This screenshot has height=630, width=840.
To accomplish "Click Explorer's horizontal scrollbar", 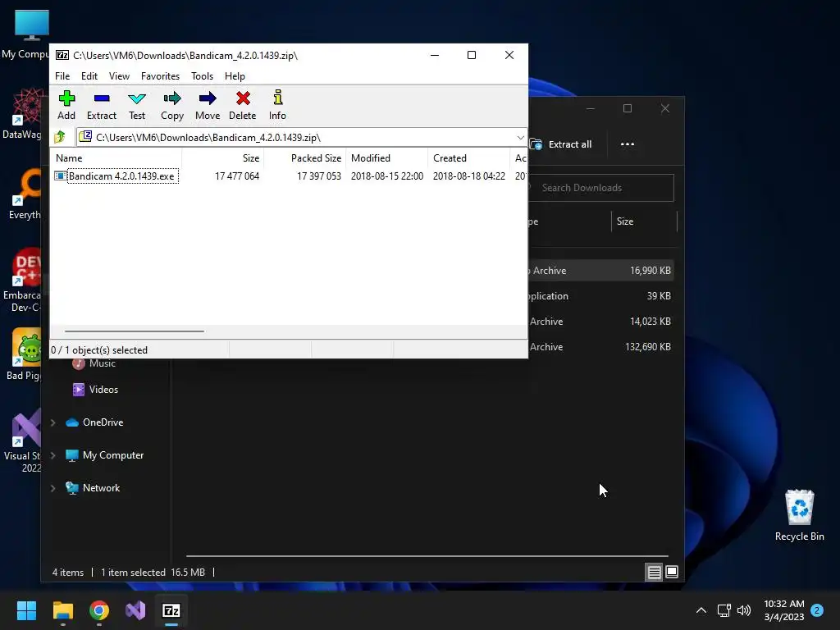I will click(427, 556).
